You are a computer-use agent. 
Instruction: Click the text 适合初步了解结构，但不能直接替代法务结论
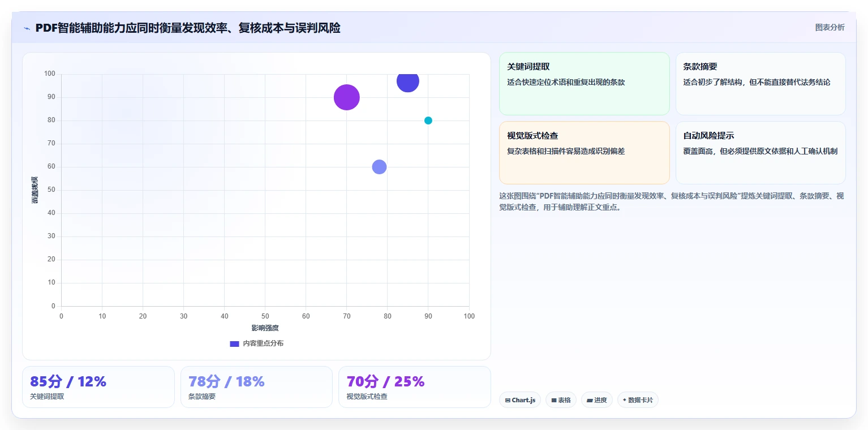coord(757,83)
